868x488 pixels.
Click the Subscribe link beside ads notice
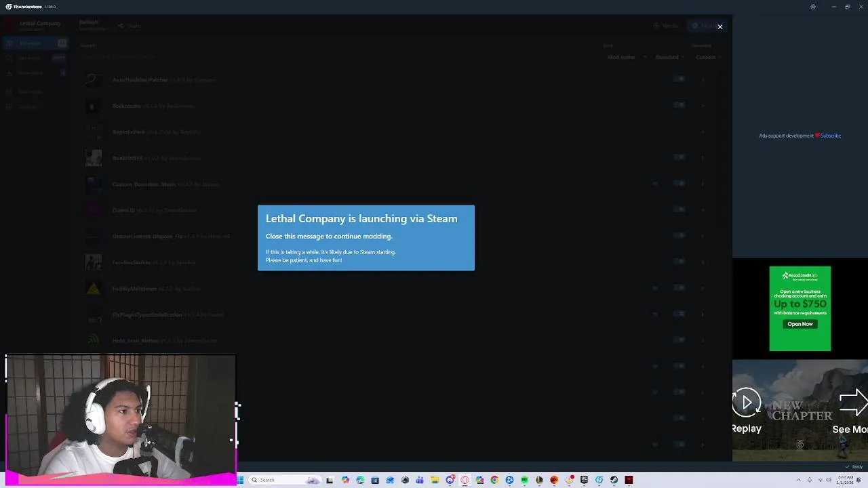click(831, 136)
